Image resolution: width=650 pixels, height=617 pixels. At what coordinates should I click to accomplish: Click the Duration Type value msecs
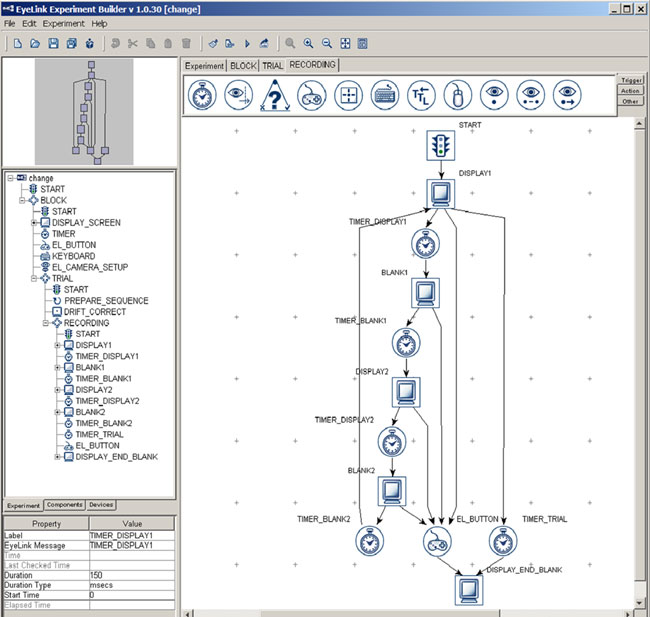132,585
